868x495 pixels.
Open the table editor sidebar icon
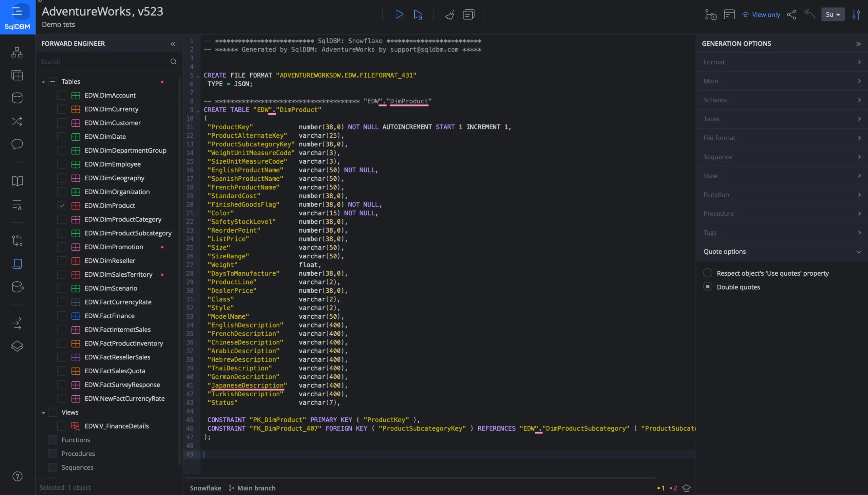coord(17,75)
